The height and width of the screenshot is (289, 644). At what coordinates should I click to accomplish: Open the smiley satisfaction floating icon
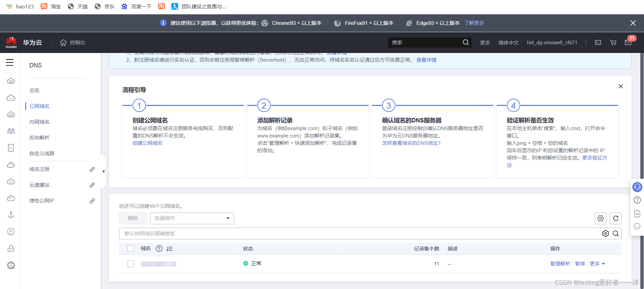point(637,227)
